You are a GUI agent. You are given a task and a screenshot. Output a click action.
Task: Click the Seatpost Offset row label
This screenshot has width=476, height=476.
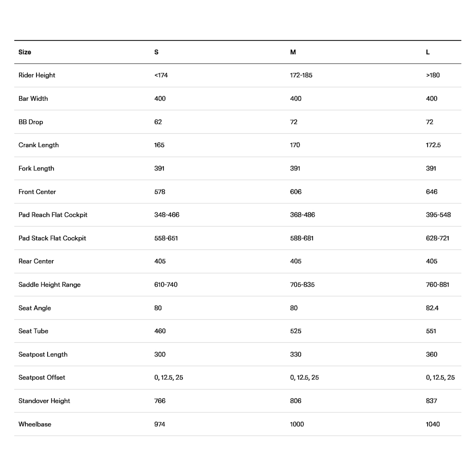click(x=42, y=377)
